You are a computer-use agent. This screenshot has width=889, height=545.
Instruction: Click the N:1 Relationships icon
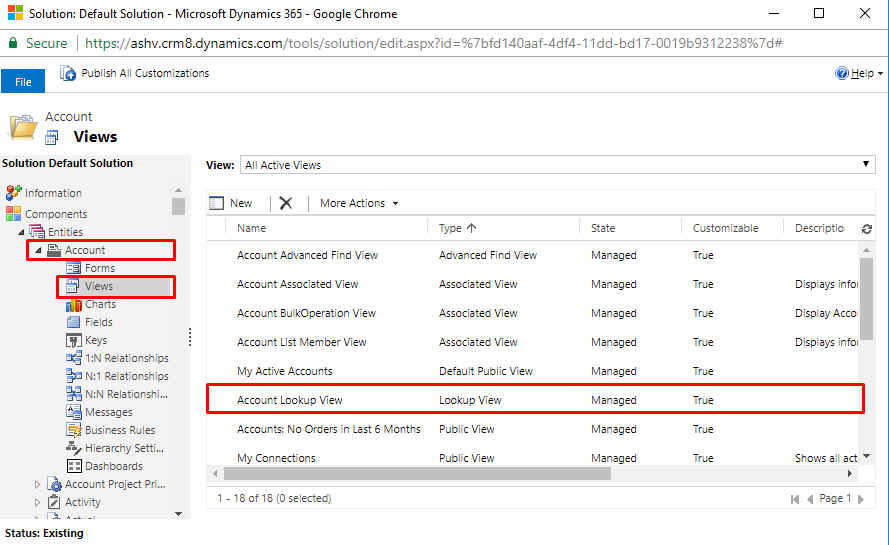click(74, 376)
